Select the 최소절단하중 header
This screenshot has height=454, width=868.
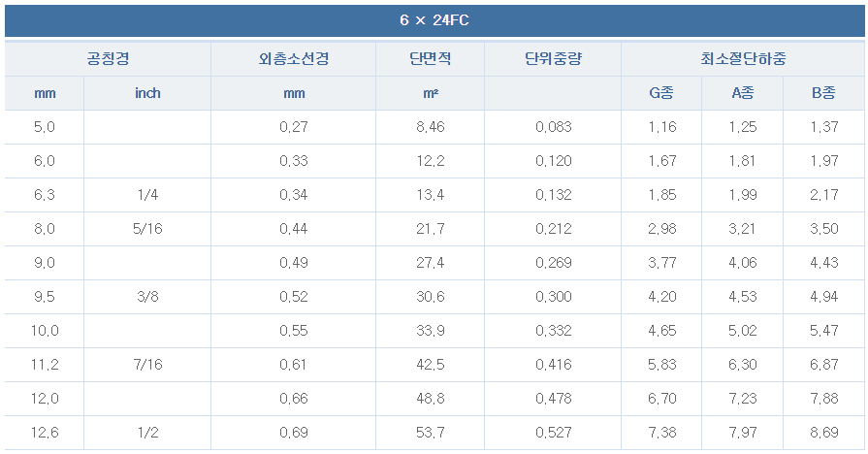743,58
